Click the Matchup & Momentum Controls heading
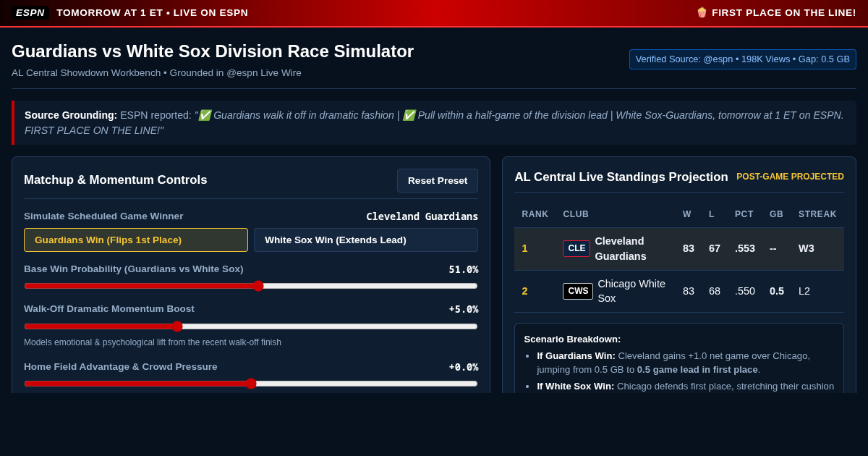This screenshot has height=456, width=868. pyautogui.click(x=116, y=180)
